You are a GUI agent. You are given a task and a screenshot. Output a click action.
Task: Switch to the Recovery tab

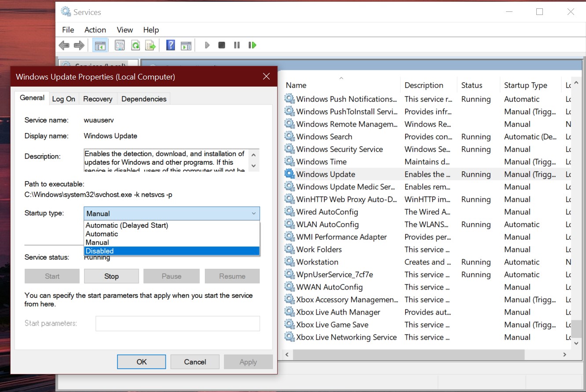98,99
